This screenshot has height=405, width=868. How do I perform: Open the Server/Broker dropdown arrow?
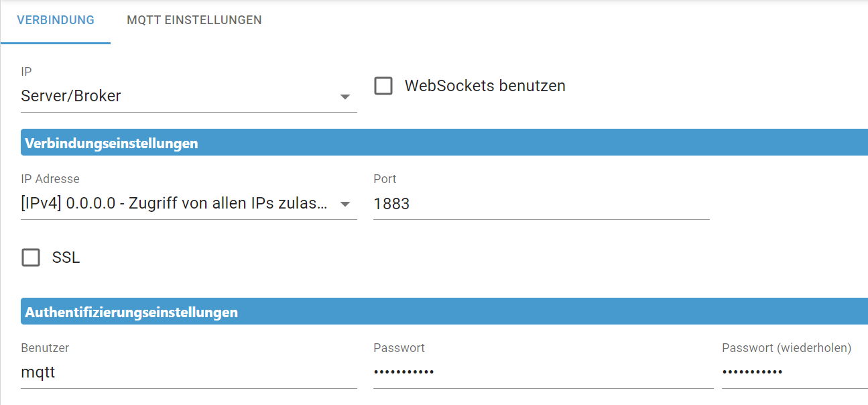(x=345, y=97)
